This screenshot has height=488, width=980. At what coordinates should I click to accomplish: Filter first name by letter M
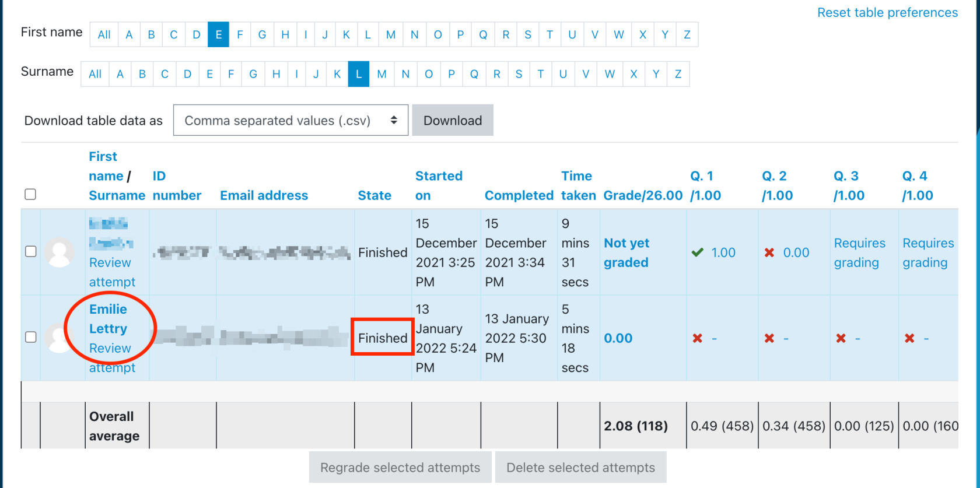click(390, 34)
